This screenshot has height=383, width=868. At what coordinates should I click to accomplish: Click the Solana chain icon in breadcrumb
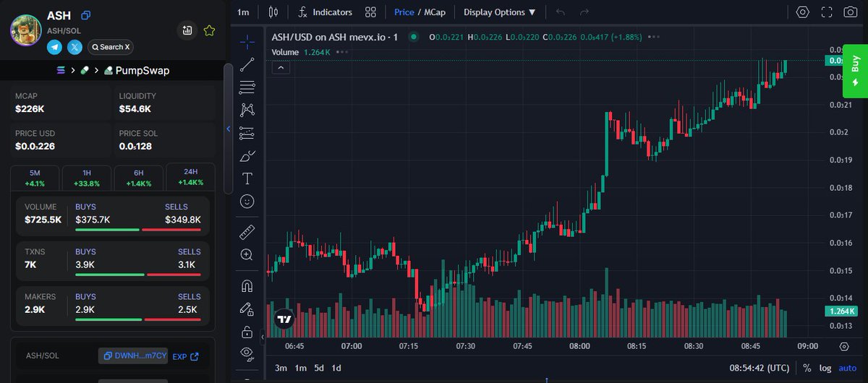(x=61, y=71)
